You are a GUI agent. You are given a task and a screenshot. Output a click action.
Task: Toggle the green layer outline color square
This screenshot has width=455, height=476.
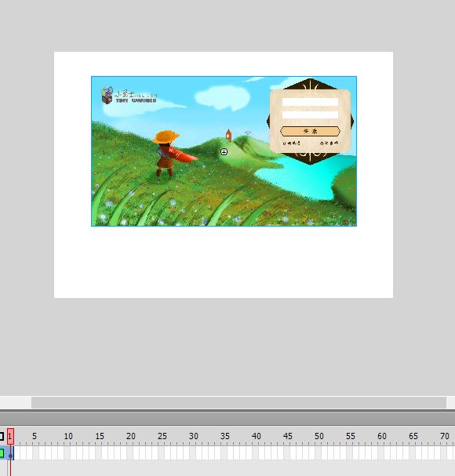[x=2, y=453]
